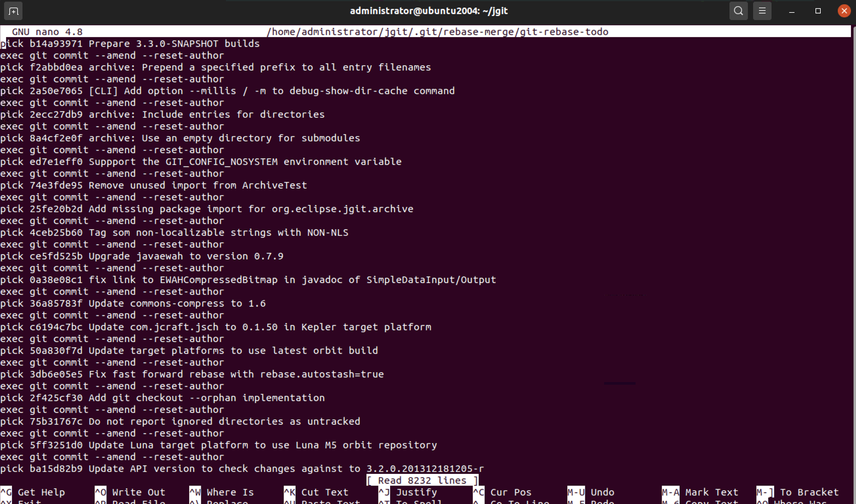This screenshot has height=504, width=856.
Task: Close the terminal window
Action: [844, 11]
